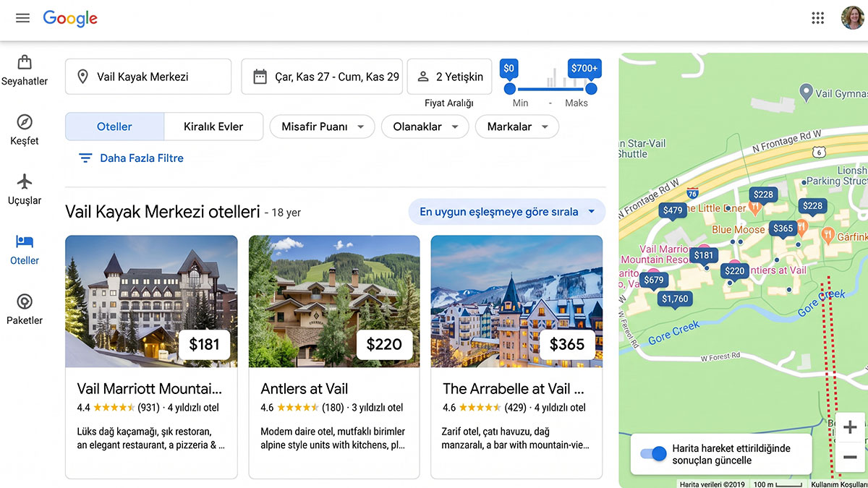Image resolution: width=868 pixels, height=488 pixels.
Task: Open the Antlers at Vail photo
Action: pos(334,301)
